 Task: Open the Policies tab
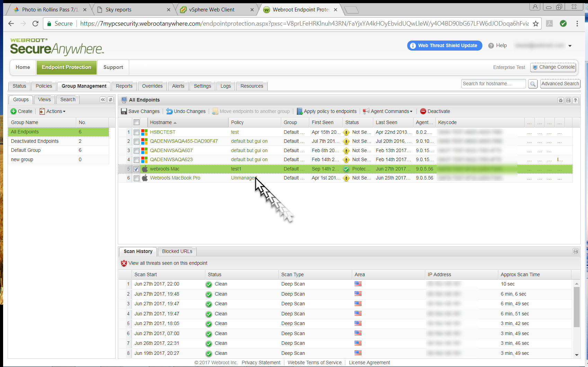(44, 86)
